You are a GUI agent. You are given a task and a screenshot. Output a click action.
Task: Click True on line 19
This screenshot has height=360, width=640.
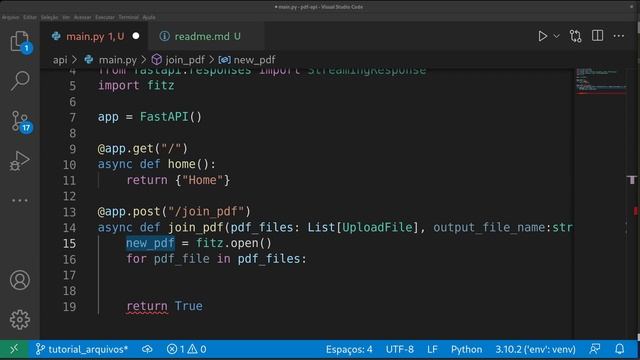189,306
